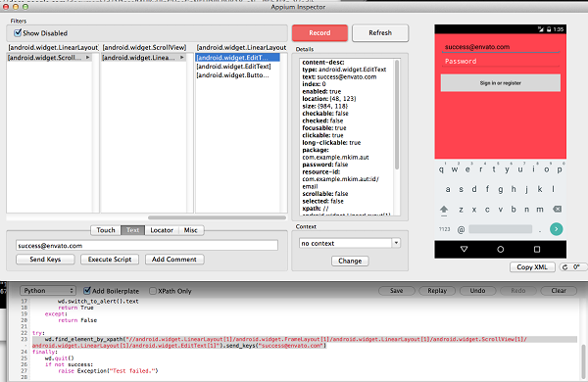Click the Add Comment button
This screenshot has width=588, height=382.
click(x=174, y=259)
